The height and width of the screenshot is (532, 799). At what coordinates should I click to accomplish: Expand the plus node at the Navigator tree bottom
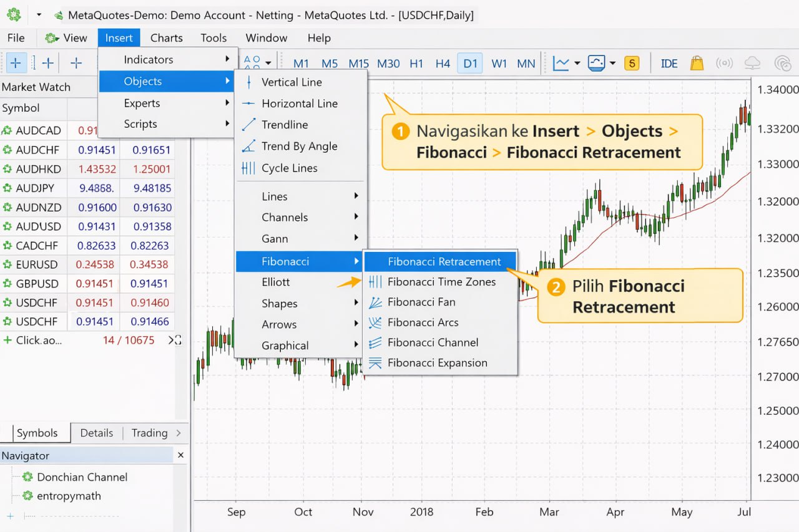pos(9,516)
